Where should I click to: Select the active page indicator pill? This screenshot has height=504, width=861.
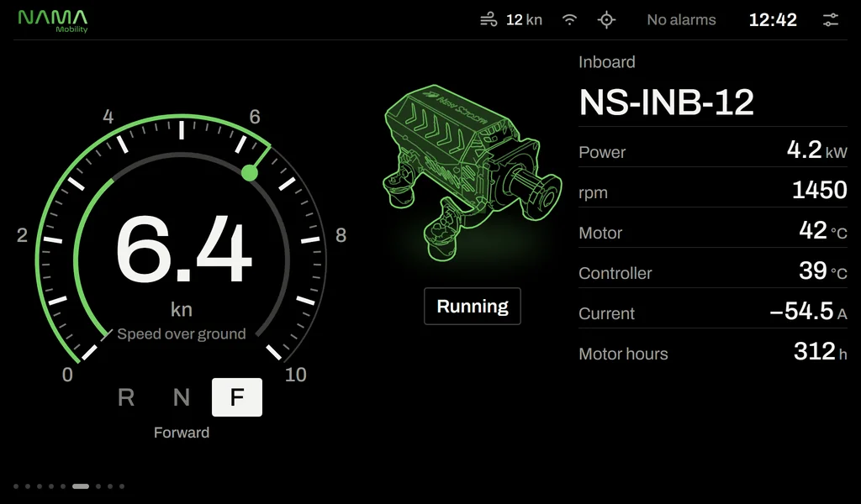click(81, 486)
